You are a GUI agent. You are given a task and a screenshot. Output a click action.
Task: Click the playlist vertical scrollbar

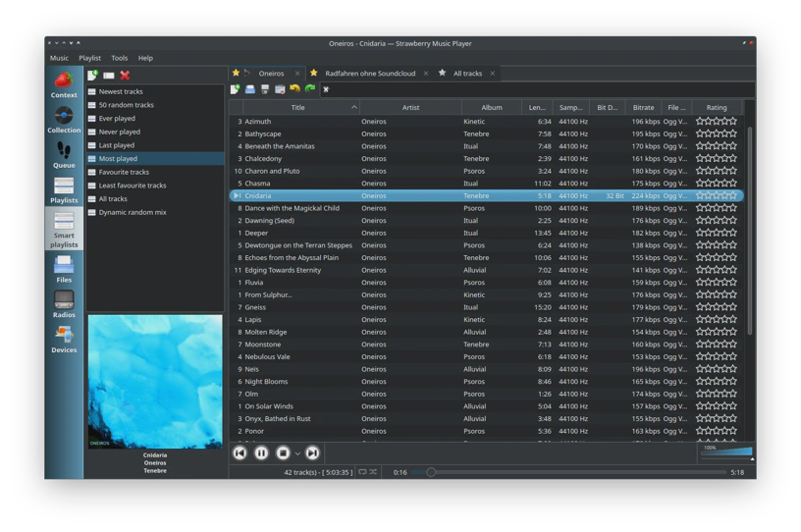(750, 230)
